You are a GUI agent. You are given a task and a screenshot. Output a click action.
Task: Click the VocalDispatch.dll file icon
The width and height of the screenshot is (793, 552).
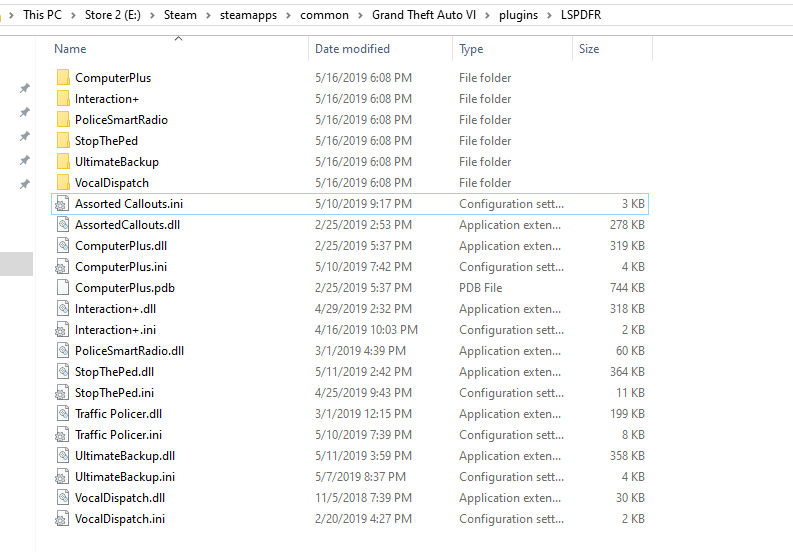click(x=63, y=497)
